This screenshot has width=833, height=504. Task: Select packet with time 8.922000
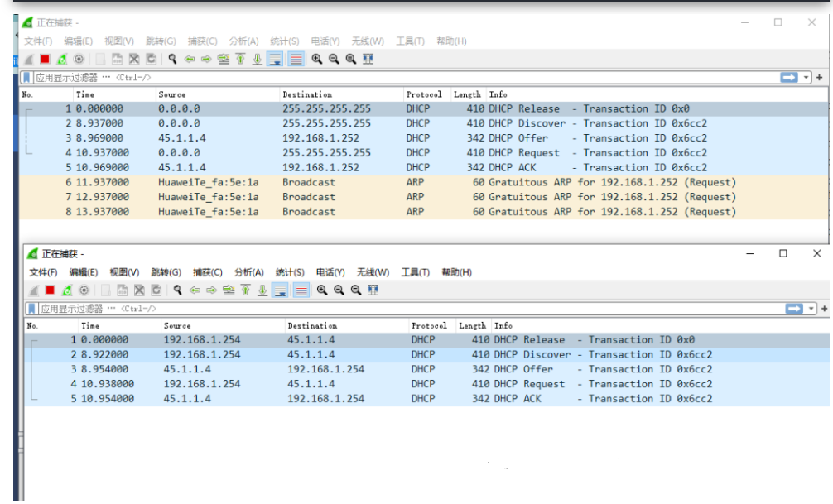(x=426, y=354)
